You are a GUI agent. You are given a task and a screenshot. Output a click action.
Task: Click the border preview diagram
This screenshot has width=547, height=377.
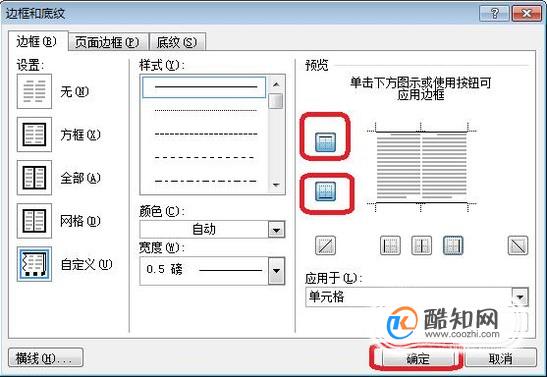[x=421, y=167]
